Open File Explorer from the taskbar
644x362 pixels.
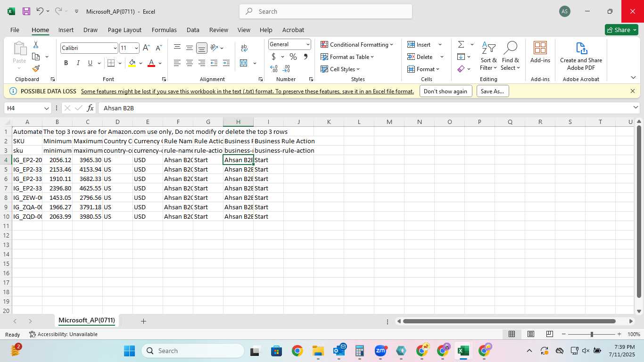click(318, 351)
